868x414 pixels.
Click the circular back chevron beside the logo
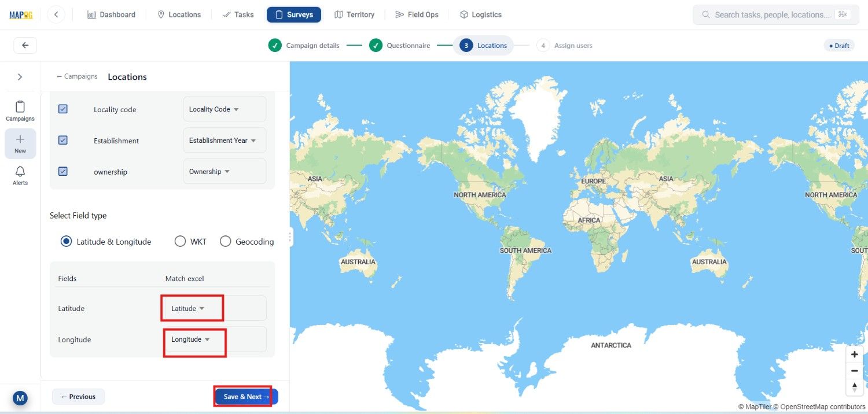56,14
